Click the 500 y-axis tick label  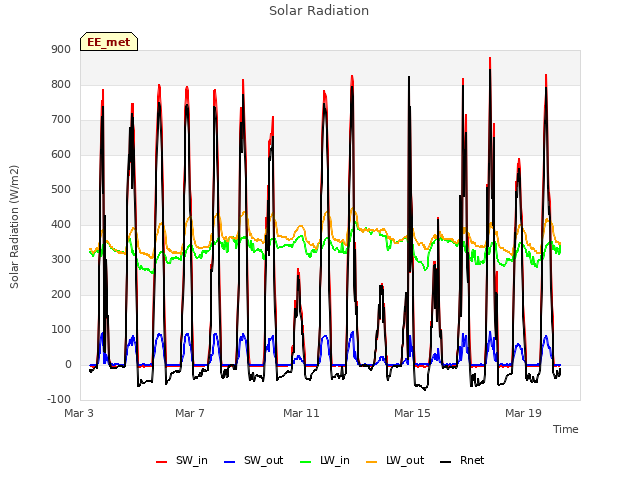[61, 190]
